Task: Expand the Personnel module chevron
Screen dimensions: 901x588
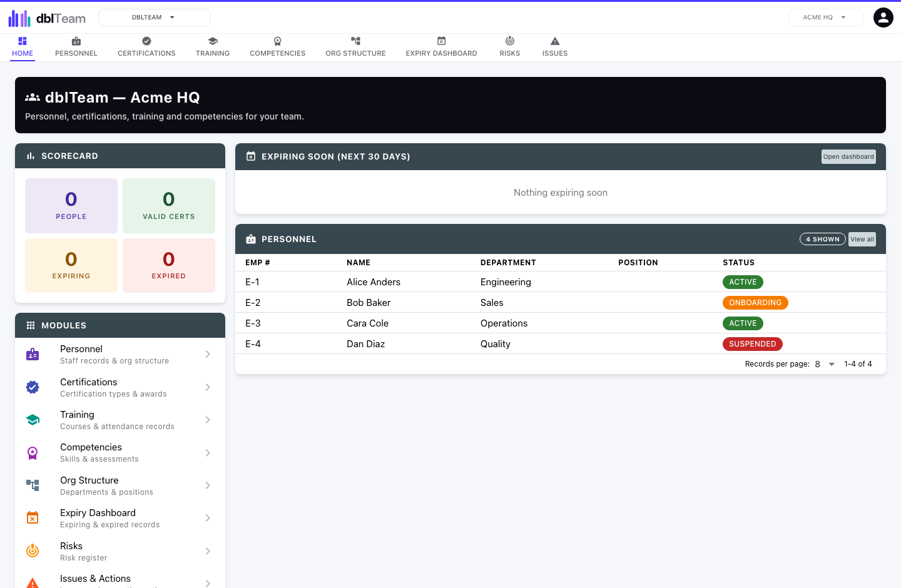Action: pyautogui.click(x=208, y=354)
